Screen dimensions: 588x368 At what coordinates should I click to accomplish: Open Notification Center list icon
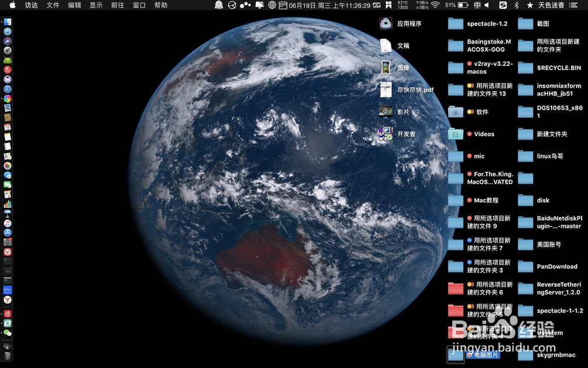(573, 5)
